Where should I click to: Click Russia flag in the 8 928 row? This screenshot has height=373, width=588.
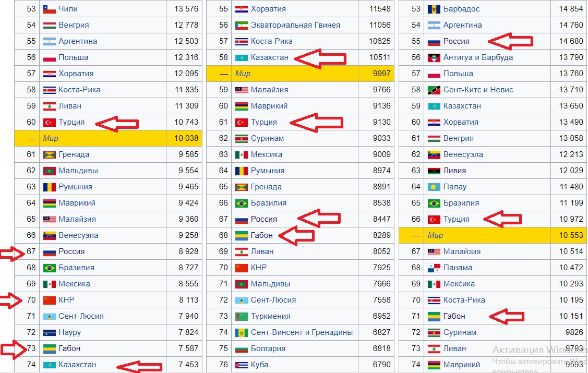[x=50, y=251]
